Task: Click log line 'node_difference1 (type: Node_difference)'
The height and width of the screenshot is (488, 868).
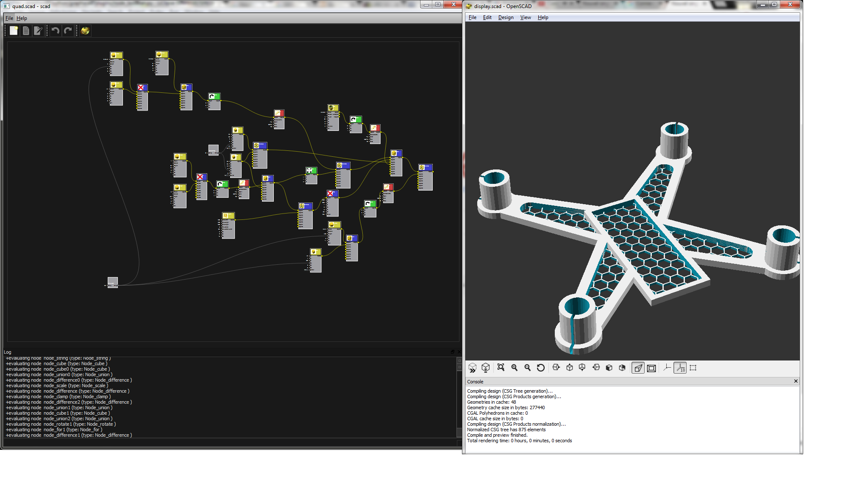Action: (69, 435)
